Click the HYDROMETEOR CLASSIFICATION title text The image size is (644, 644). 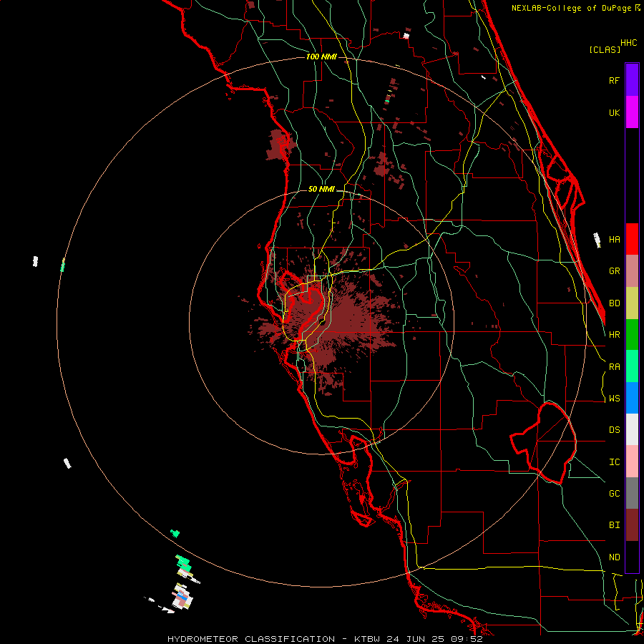[x=251, y=639]
